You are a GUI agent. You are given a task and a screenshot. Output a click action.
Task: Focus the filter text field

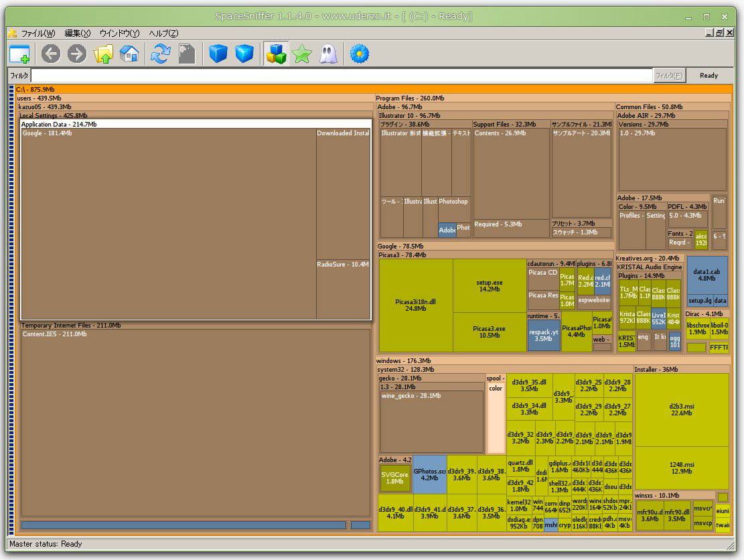[x=342, y=76]
